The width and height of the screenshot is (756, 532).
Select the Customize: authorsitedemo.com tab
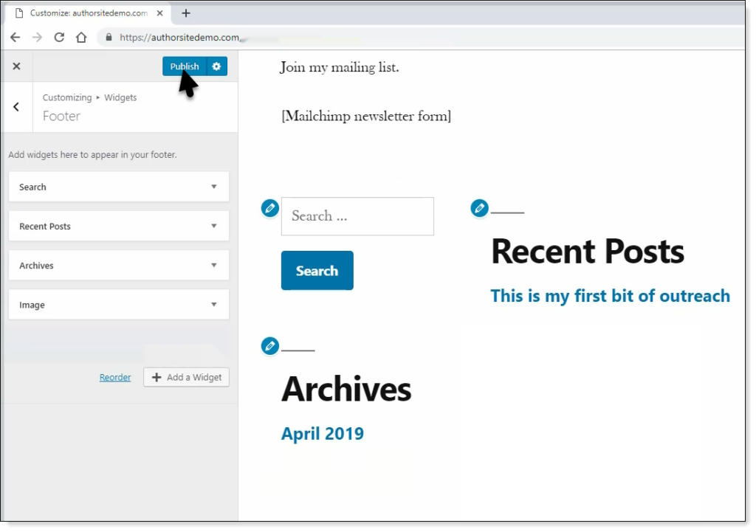[85, 13]
